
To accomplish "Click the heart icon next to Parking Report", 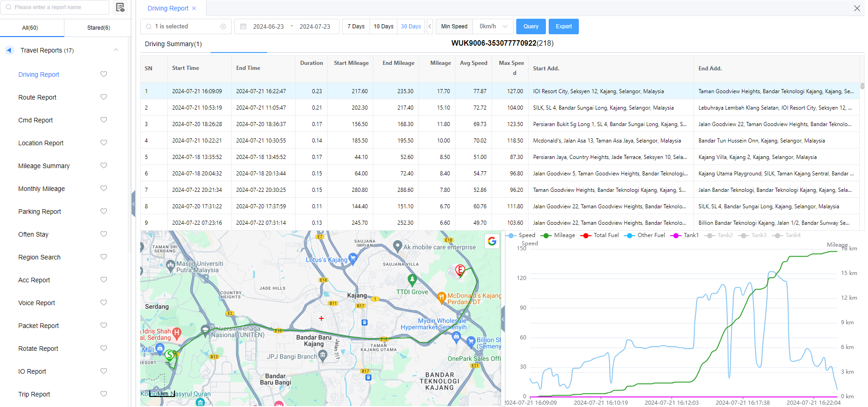I will (104, 211).
